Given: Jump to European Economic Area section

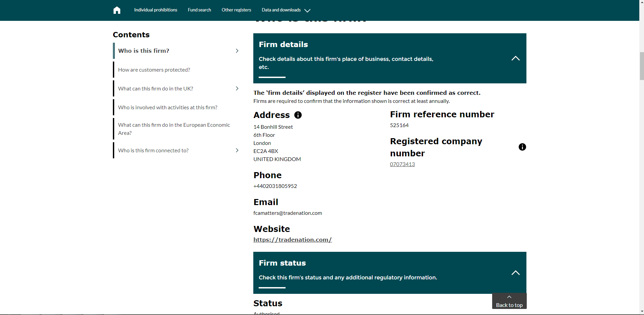Looking at the screenshot, I should tap(174, 129).
